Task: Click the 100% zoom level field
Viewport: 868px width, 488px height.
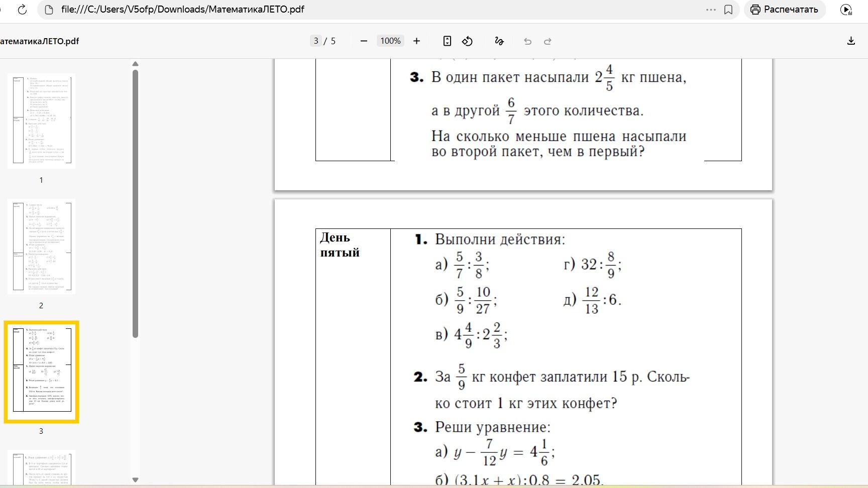Action: (390, 41)
